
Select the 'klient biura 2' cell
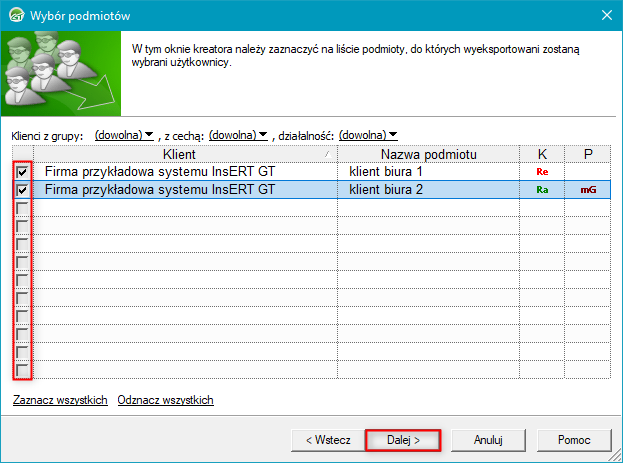(x=428, y=190)
